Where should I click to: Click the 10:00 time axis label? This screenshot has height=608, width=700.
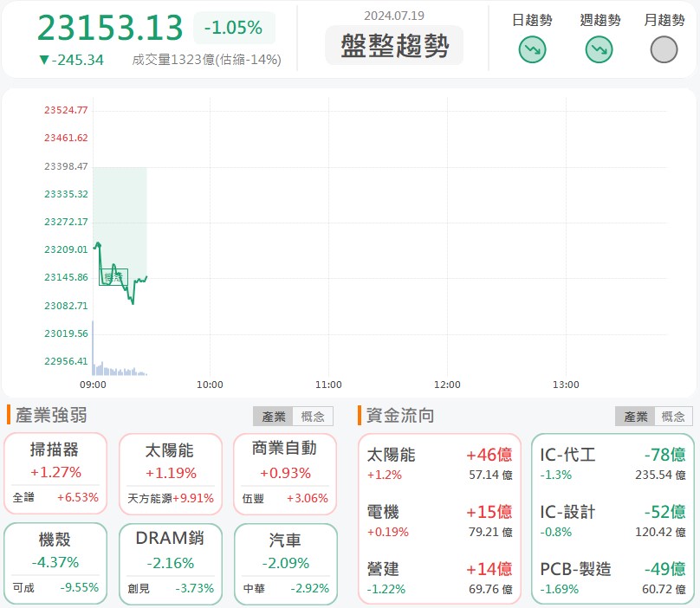pyautogui.click(x=210, y=385)
